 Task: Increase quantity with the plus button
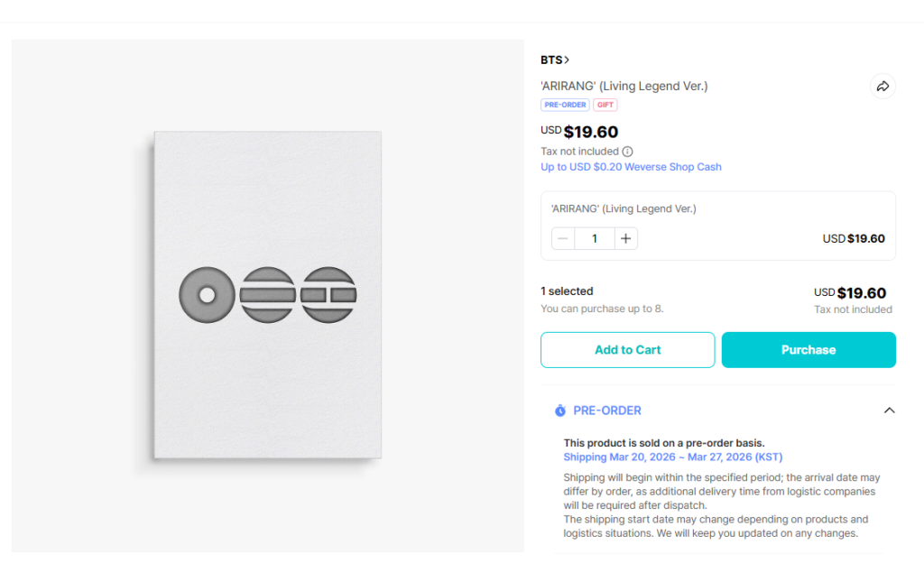626,239
